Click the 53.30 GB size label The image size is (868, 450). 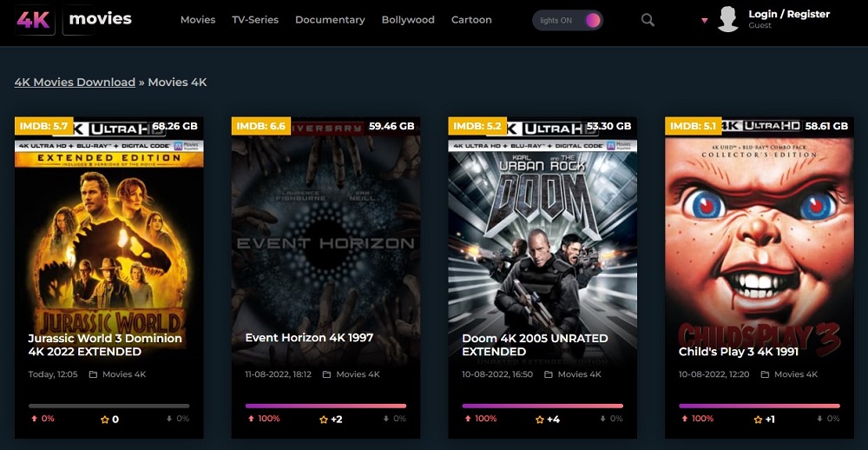pyautogui.click(x=609, y=126)
